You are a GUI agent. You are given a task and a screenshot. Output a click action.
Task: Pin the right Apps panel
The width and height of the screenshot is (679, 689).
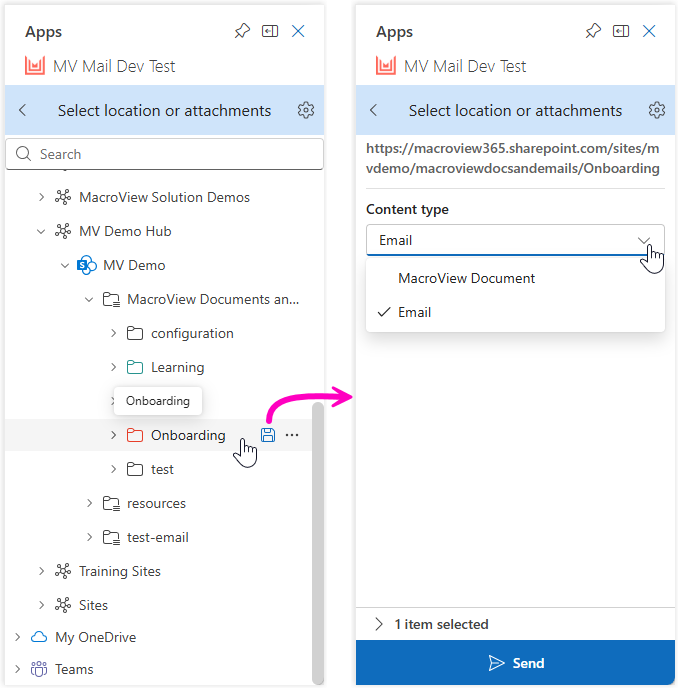[x=593, y=31]
